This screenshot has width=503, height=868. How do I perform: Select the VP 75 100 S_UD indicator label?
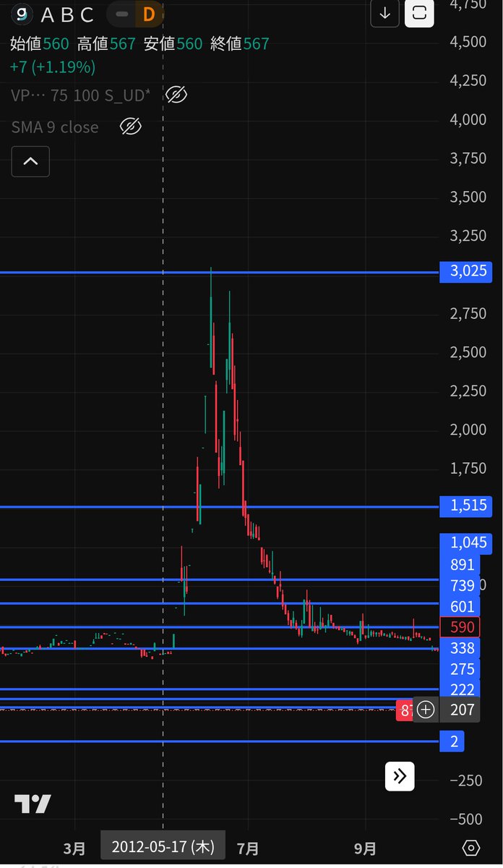81,95
